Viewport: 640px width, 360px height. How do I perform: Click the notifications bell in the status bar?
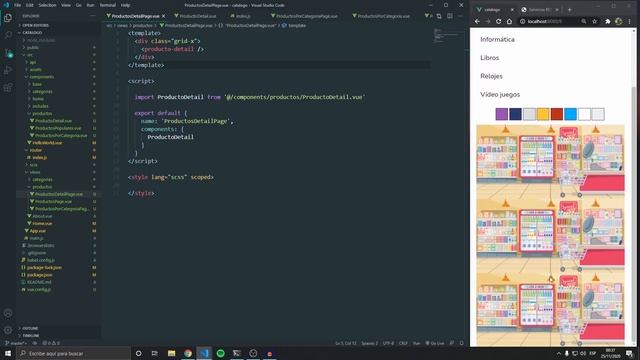coord(462,343)
